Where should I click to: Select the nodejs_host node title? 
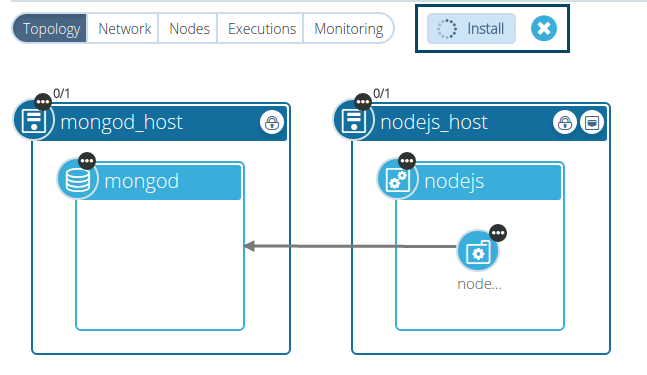click(434, 123)
